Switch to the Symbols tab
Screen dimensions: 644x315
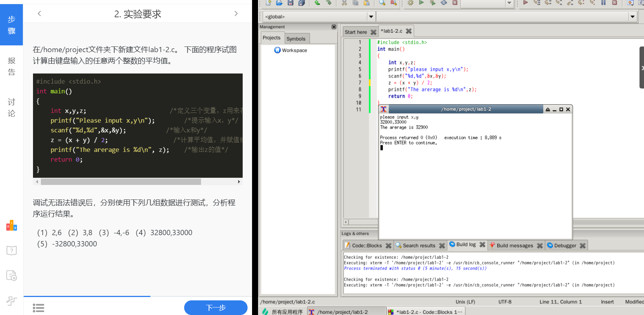pos(296,39)
